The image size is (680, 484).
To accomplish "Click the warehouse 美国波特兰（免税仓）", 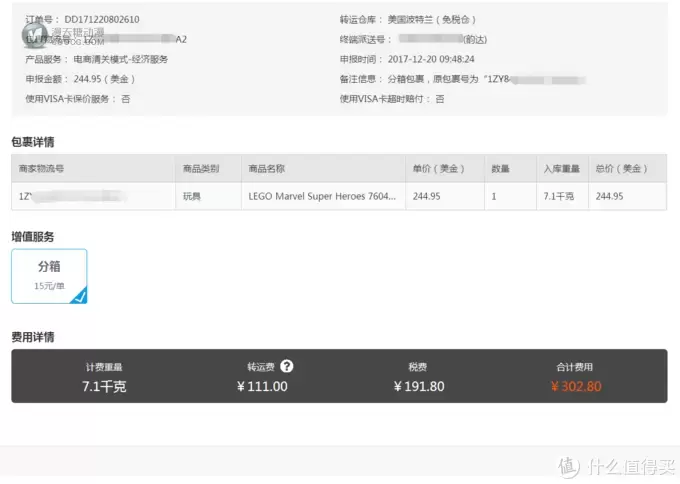I will point(432,20).
